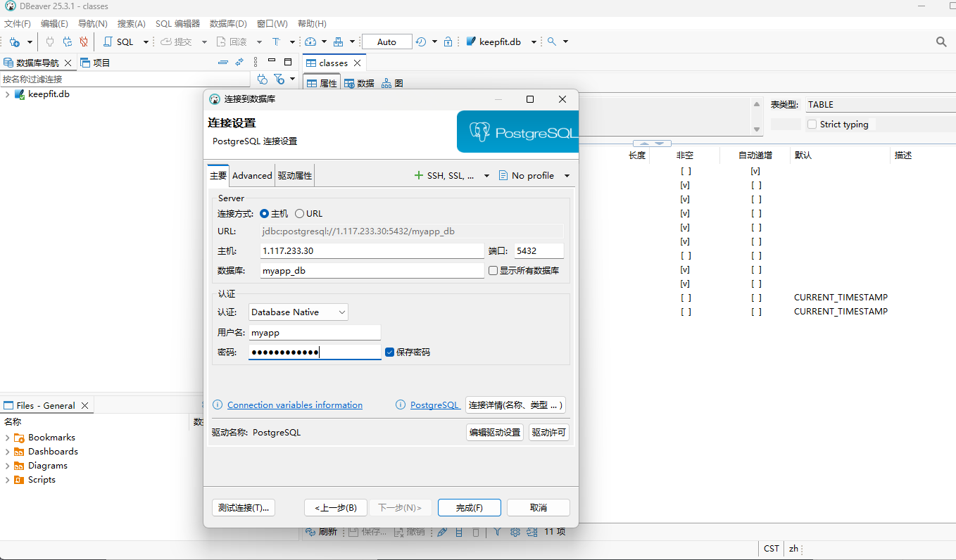Switch to the Advanced tab
This screenshot has height=560, width=956.
252,176
